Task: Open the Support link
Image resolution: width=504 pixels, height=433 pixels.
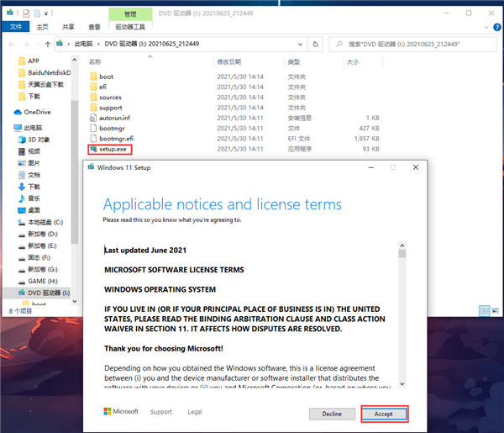Action: (160, 412)
